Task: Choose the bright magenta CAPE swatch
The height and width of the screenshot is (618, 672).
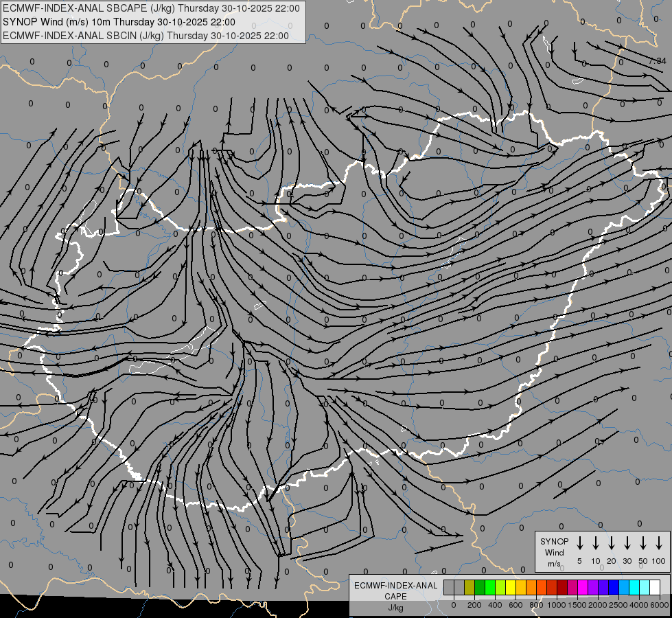Action: (583, 587)
